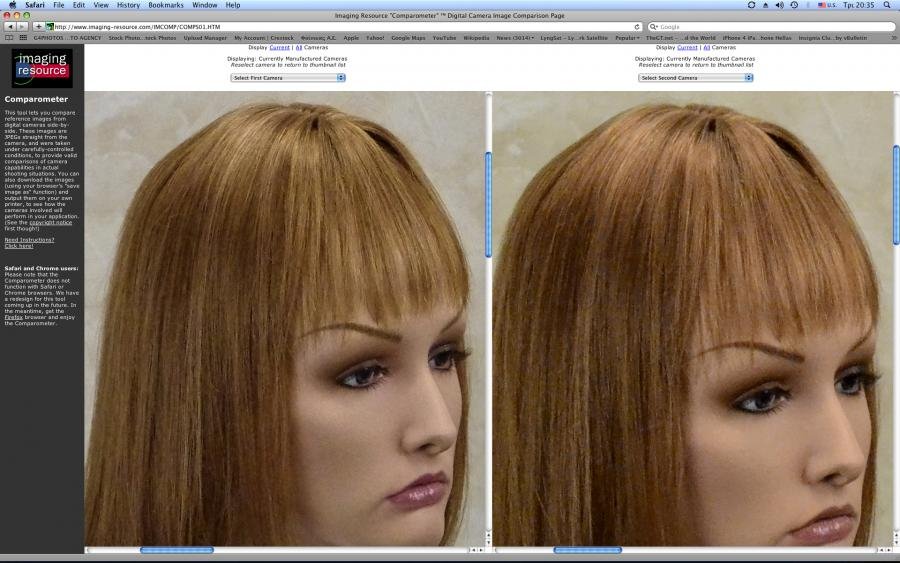The height and width of the screenshot is (563, 900).
Task: Follow the Firefox link in the sidebar
Action: 14,316
